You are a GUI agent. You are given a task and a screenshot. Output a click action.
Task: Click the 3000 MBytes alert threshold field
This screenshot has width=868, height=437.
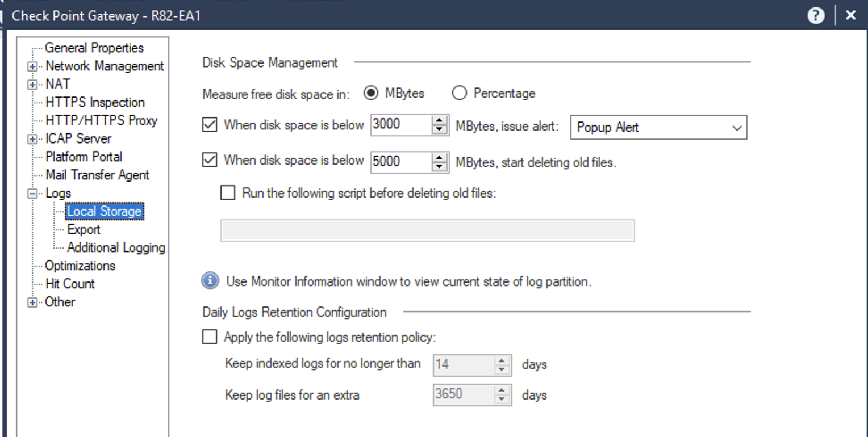point(400,125)
